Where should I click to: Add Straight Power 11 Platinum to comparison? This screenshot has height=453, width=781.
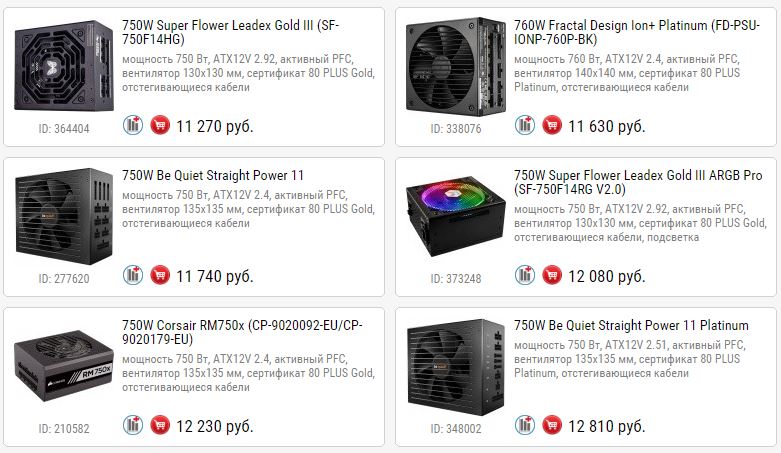tap(525, 425)
